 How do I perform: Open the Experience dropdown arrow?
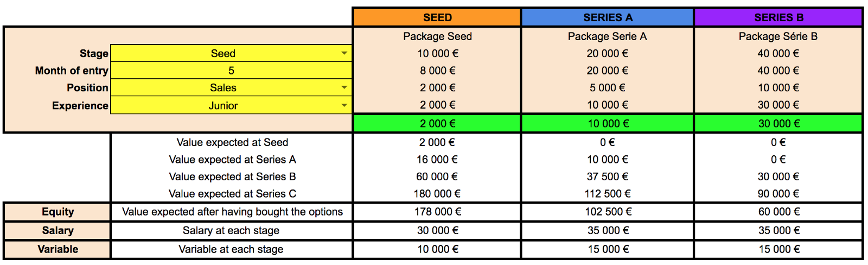click(x=344, y=105)
